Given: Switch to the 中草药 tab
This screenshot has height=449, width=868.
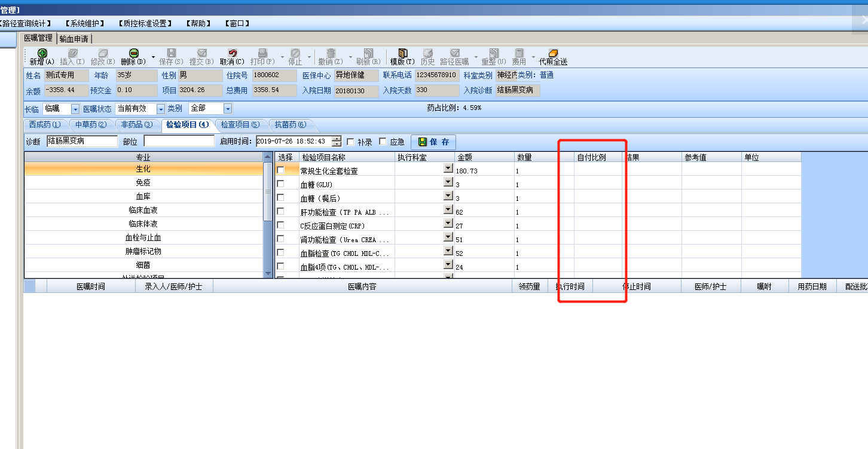Looking at the screenshot, I should click(91, 125).
